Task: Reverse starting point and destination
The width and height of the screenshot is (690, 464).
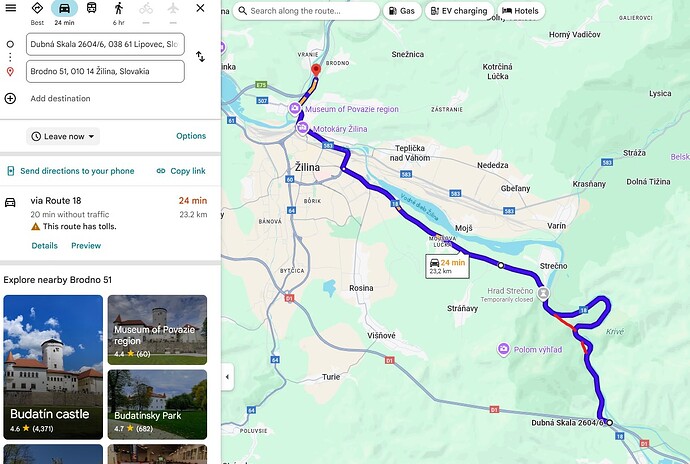Action: tap(200, 57)
